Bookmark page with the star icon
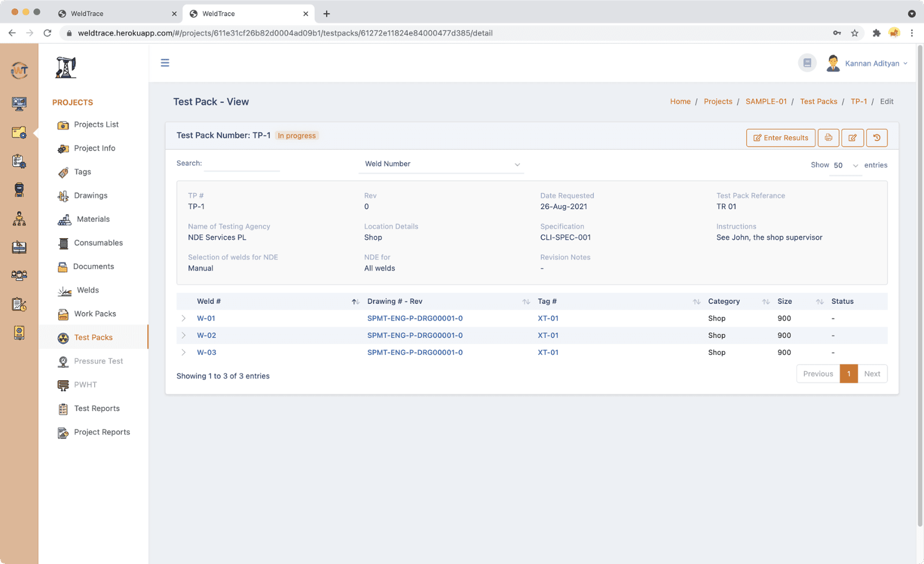 (855, 33)
